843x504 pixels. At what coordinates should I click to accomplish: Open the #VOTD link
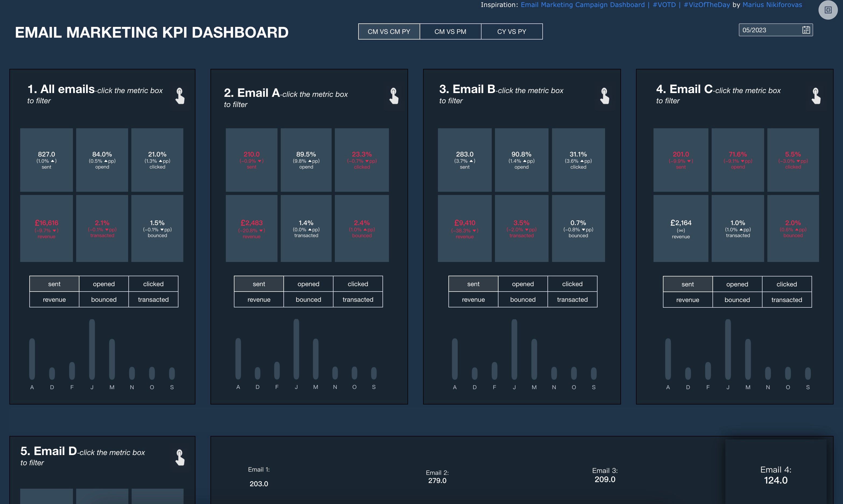(664, 5)
